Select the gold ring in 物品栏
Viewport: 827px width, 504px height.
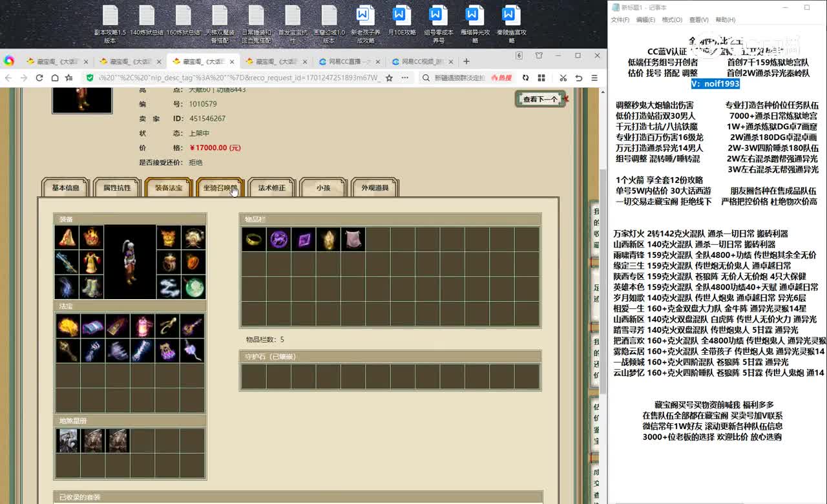pyautogui.click(x=254, y=240)
